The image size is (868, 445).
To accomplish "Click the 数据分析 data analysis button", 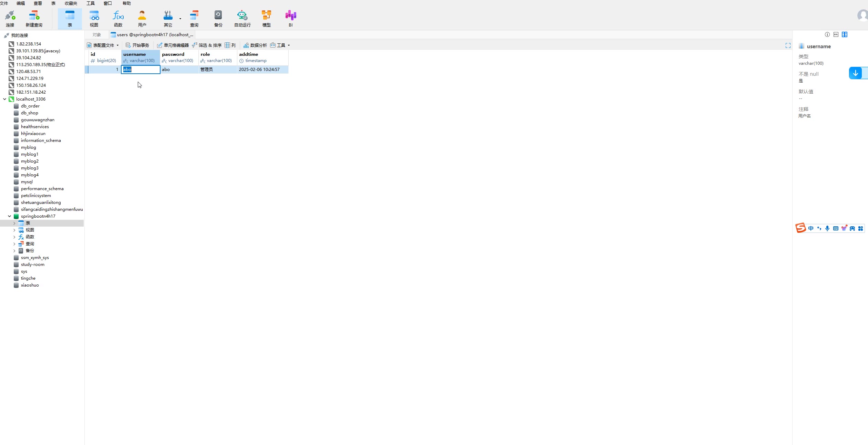I will (x=255, y=45).
